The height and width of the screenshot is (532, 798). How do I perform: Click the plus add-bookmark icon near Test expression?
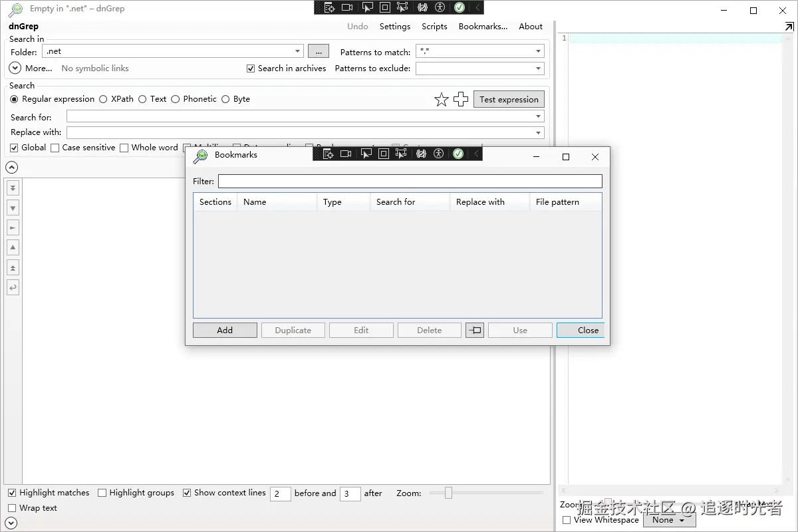[461, 100]
